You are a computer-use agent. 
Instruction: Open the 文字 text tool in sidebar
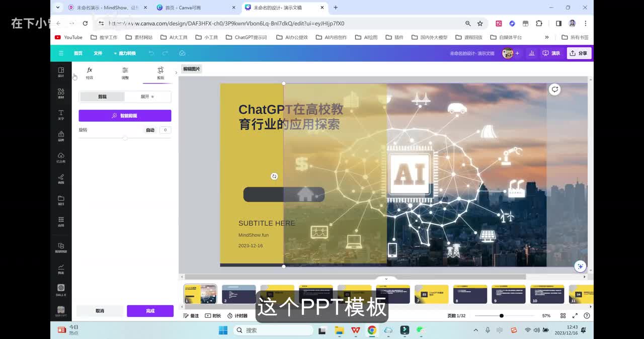61,115
